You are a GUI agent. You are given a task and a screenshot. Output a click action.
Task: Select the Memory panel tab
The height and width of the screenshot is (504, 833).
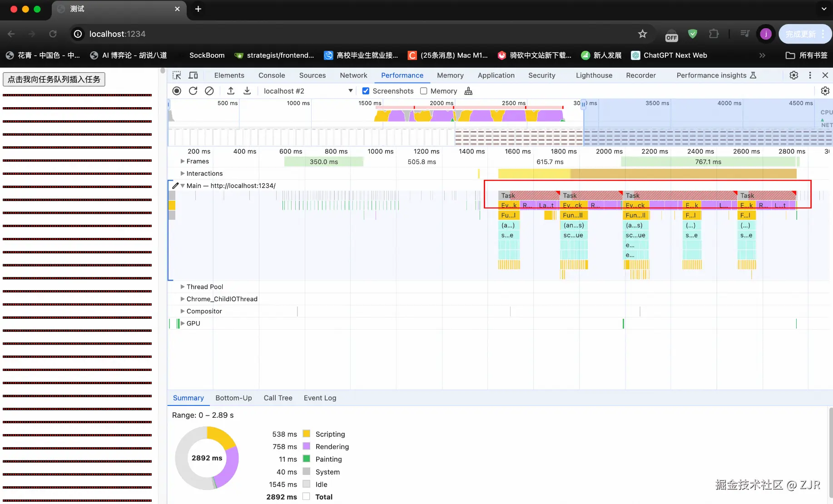pyautogui.click(x=450, y=75)
